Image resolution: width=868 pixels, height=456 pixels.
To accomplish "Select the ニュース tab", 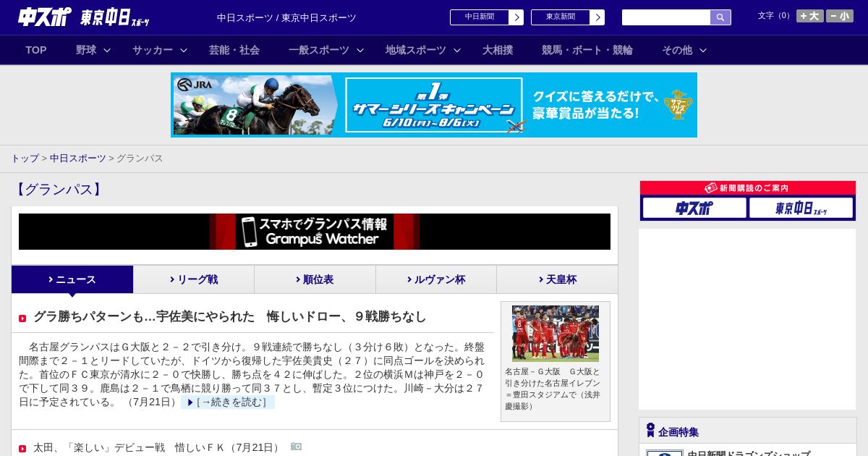I will (x=72, y=279).
